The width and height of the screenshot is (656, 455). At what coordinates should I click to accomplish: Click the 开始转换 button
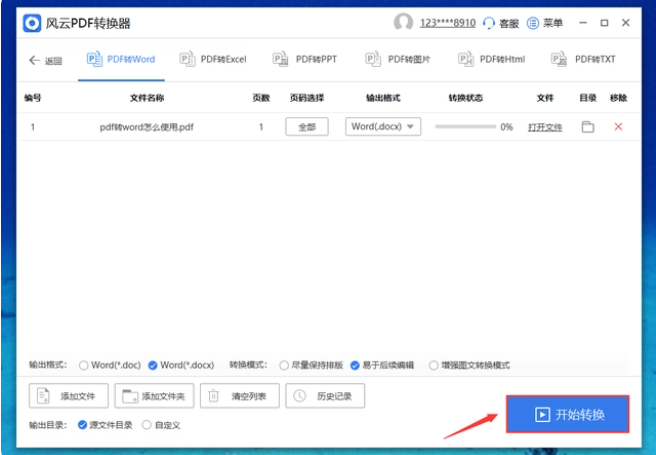pos(567,414)
